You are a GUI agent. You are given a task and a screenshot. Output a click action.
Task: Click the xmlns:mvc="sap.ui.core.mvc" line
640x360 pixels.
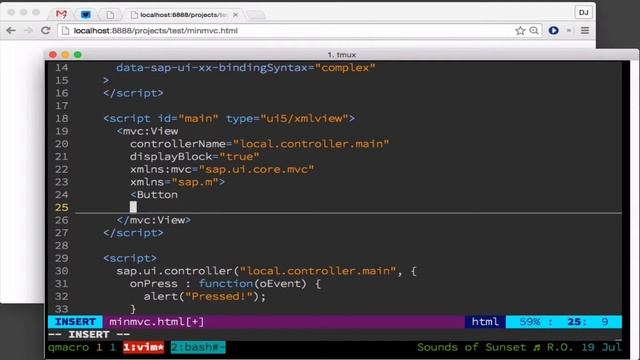point(222,169)
